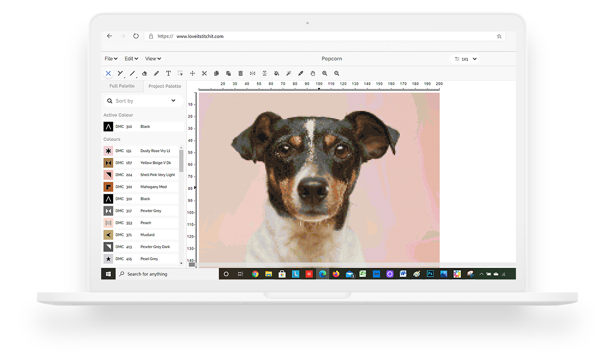Open Photoshop from the Windows taskbar
Screen dimensions: 615x364
click(430, 274)
